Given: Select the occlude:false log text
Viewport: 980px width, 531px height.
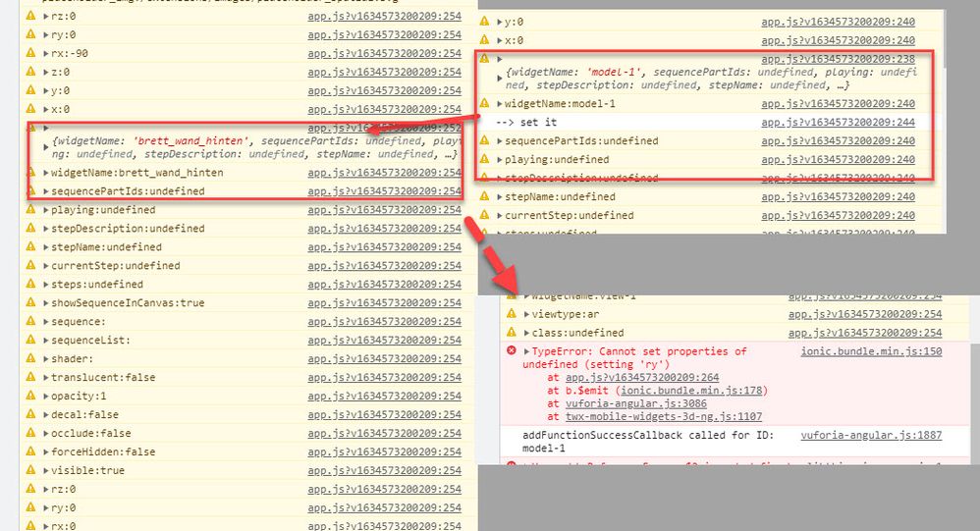Looking at the screenshot, I should (91, 433).
